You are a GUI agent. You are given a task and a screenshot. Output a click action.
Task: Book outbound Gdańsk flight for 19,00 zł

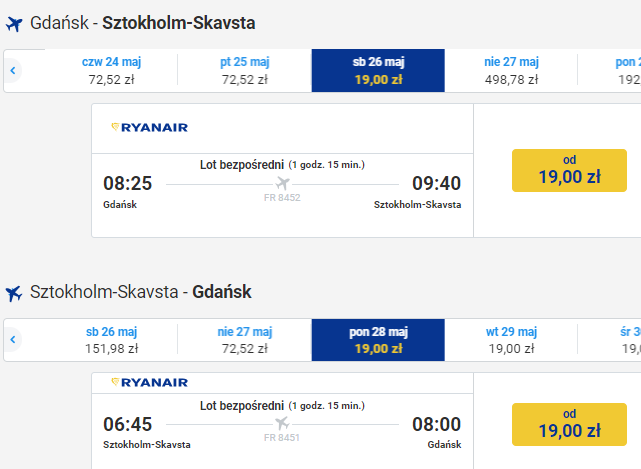[569, 171]
